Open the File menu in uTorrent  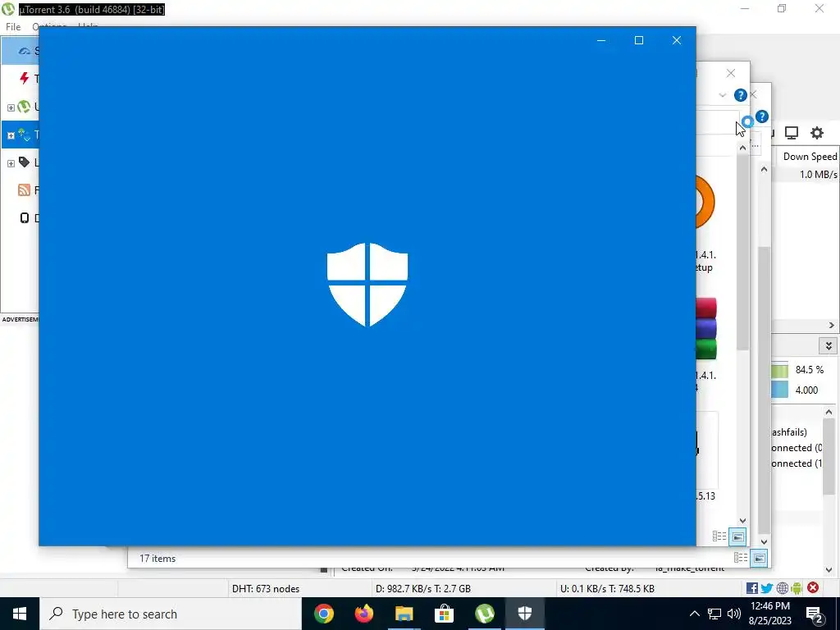13,27
